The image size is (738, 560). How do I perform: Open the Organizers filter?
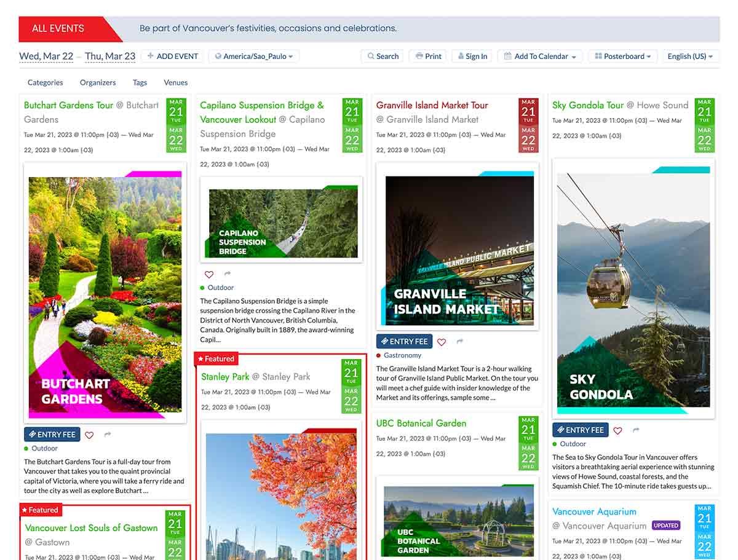pyautogui.click(x=98, y=82)
